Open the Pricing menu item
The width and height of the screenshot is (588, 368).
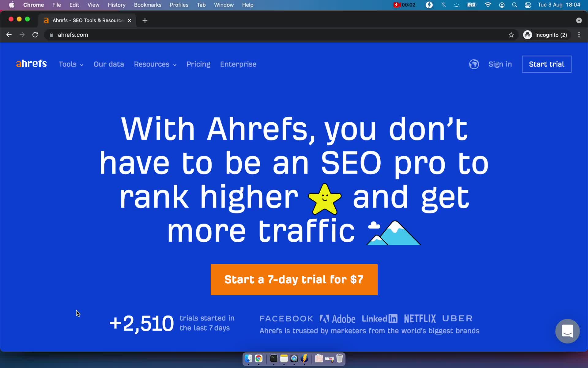[x=198, y=64]
